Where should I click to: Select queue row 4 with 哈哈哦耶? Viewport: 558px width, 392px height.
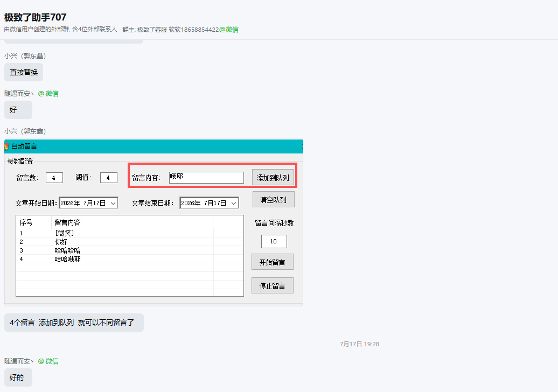(129, 259)
